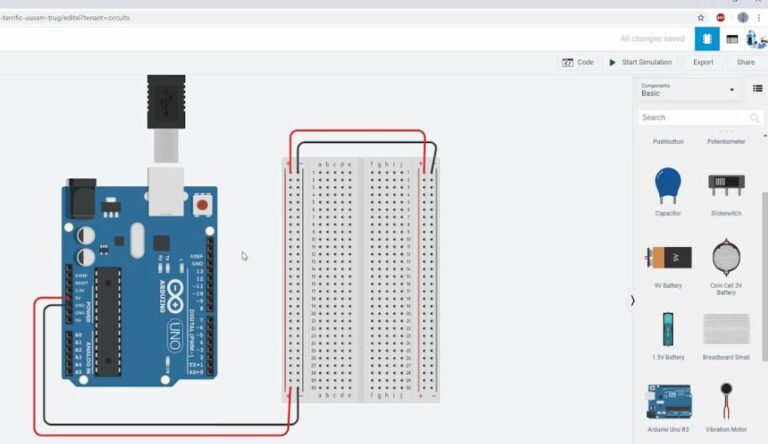The width and height of the screenshot is (768, 444).
Task: Choose the Arduino Uno R3 component
Action: (x=668, y=400)
